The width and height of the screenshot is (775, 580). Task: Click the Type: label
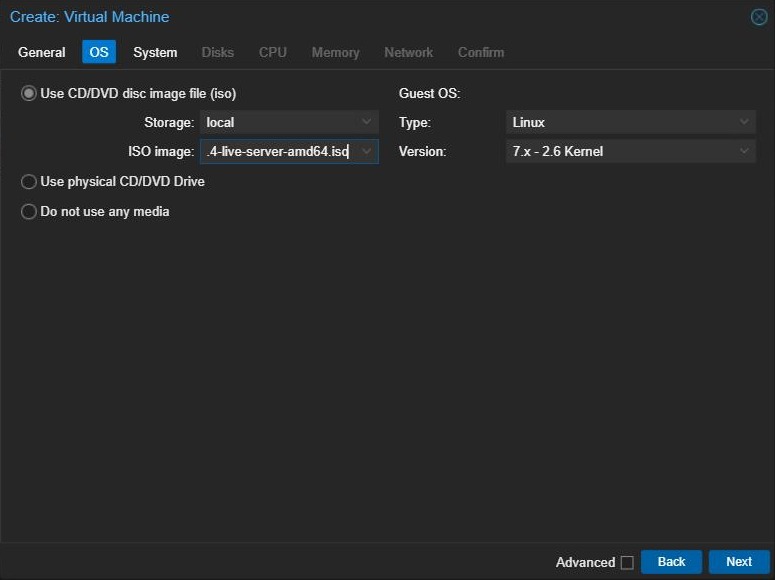point(415,122)
